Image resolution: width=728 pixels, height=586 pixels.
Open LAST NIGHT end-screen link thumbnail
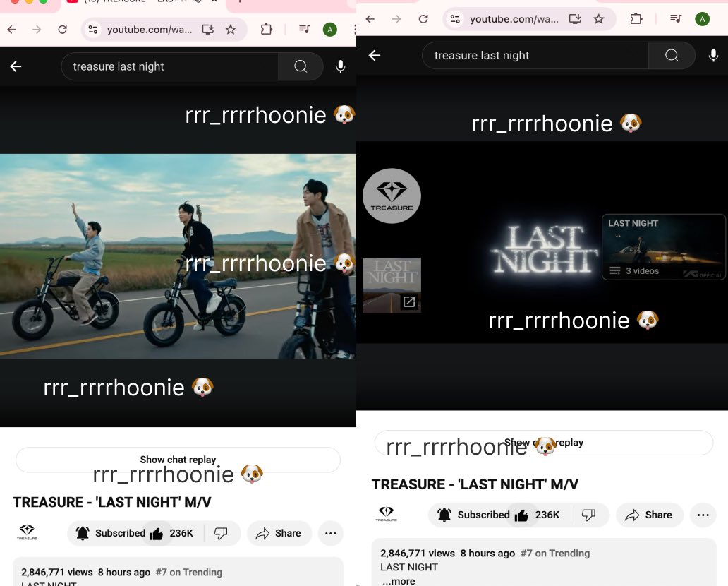[392, 285]
